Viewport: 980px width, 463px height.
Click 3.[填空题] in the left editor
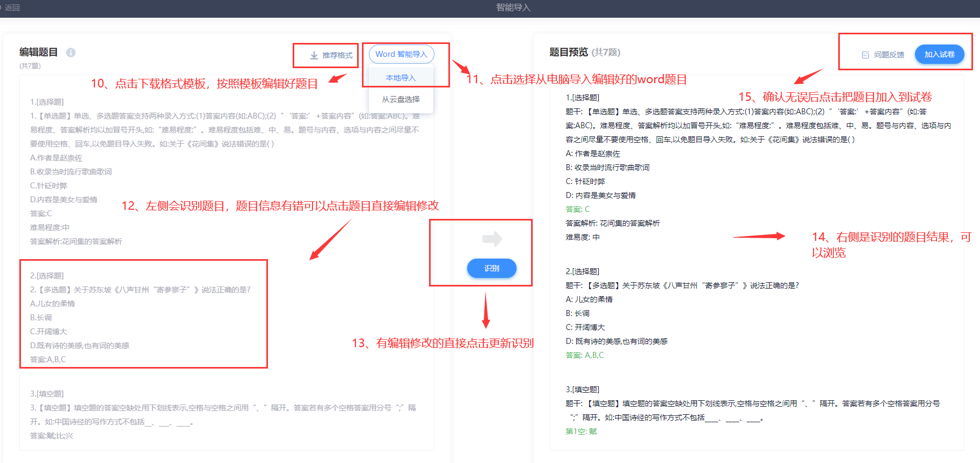pos(47,394)
